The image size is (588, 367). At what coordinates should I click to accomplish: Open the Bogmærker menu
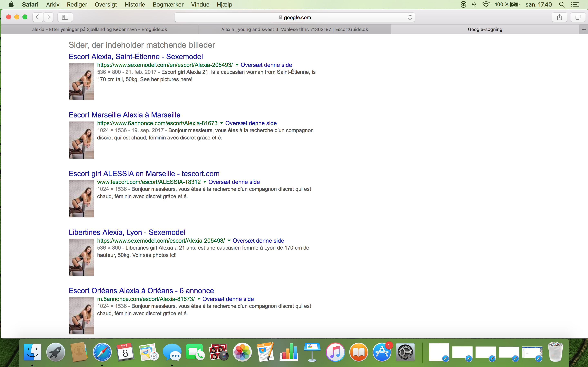pyautogui.click(x=168, y=4)
